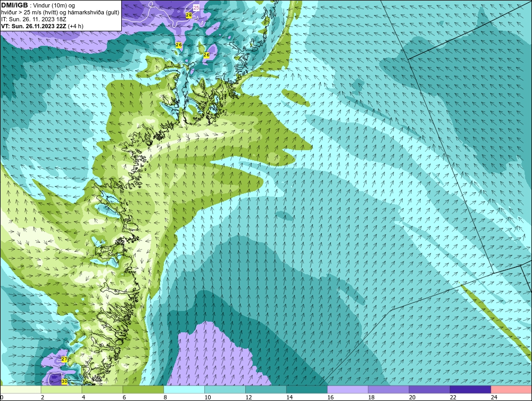Click the legend scale number 16
The height and width of the screenshot is (401, 532).
(330, 397)
